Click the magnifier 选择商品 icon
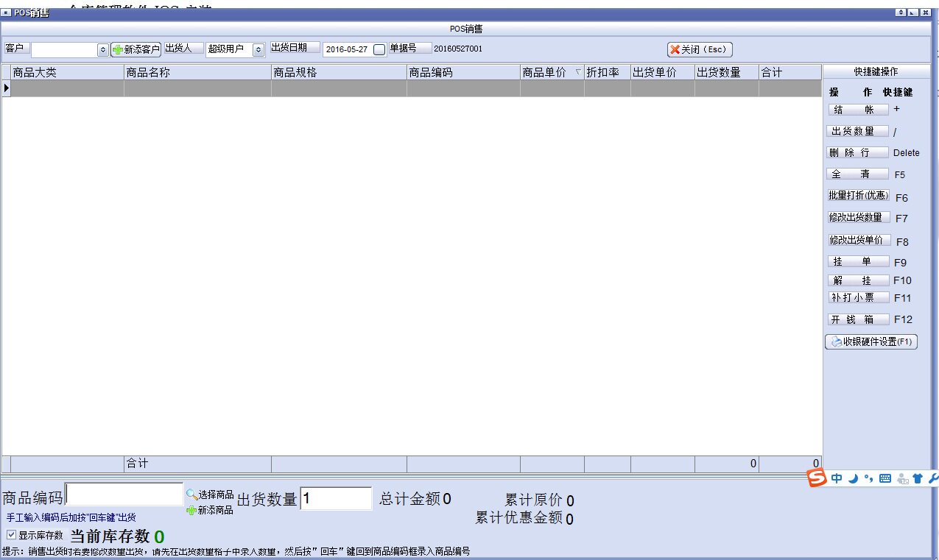 [x=191, y=495]
